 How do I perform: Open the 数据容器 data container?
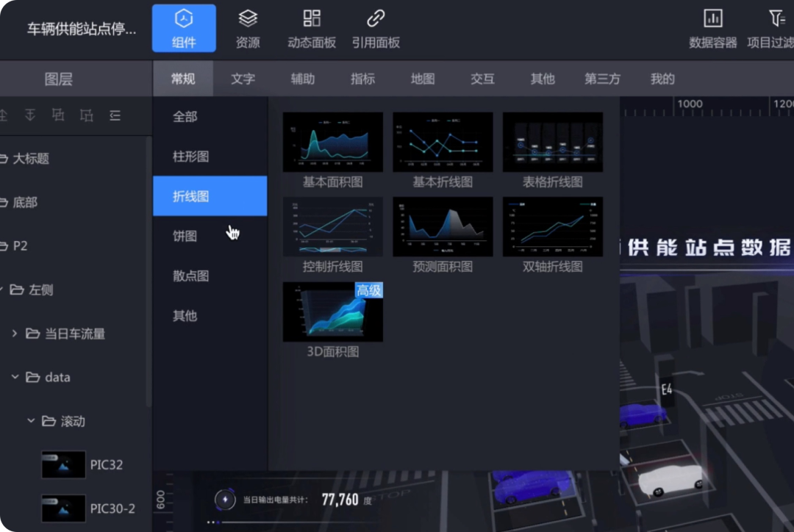712,29
